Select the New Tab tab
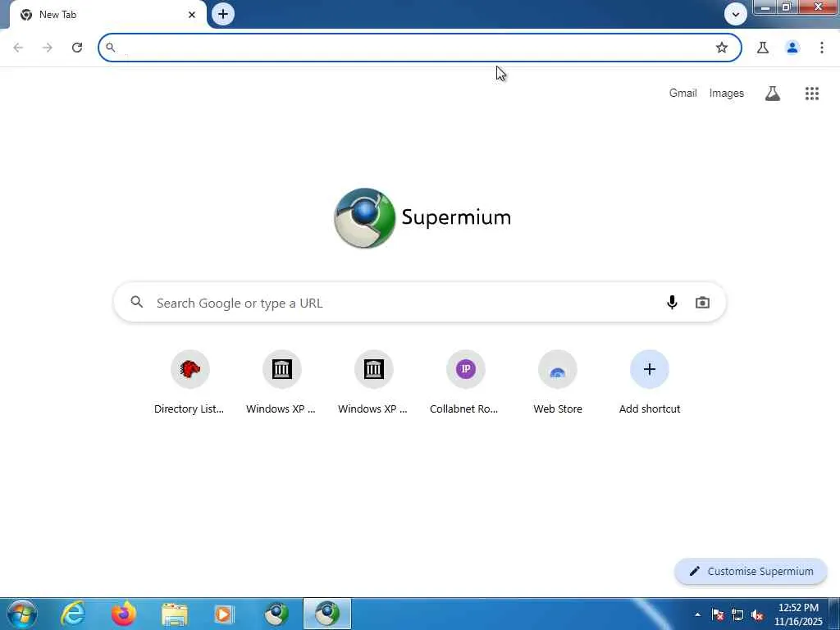840x630 pixels. click(107, 15)
